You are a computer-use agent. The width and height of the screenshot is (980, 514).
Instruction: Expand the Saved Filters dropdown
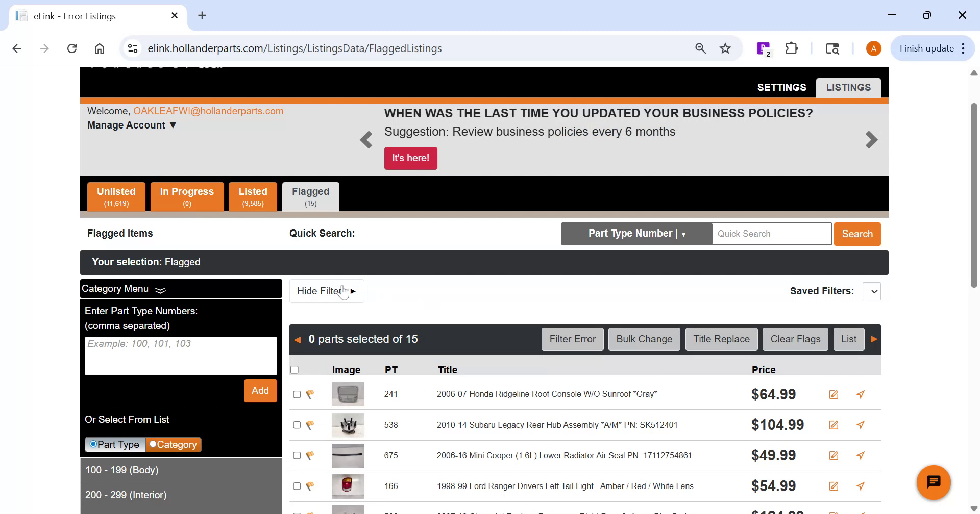(x=873, y=291)
